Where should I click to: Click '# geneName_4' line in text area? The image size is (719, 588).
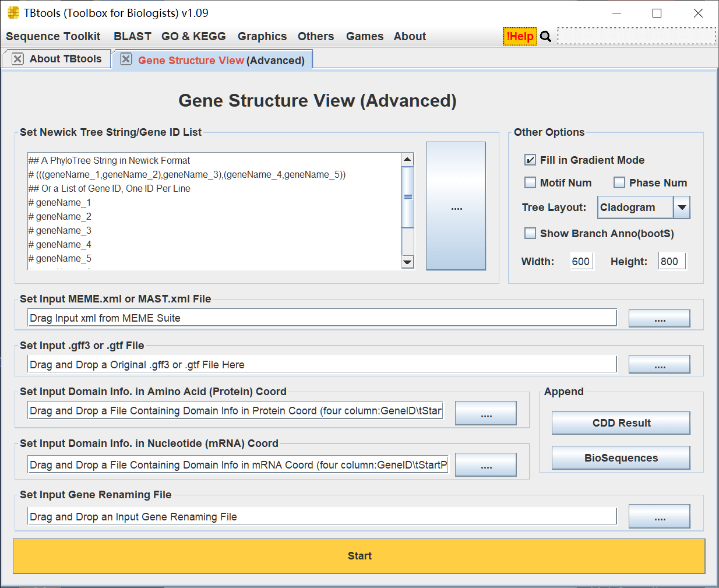pos(59,244)
